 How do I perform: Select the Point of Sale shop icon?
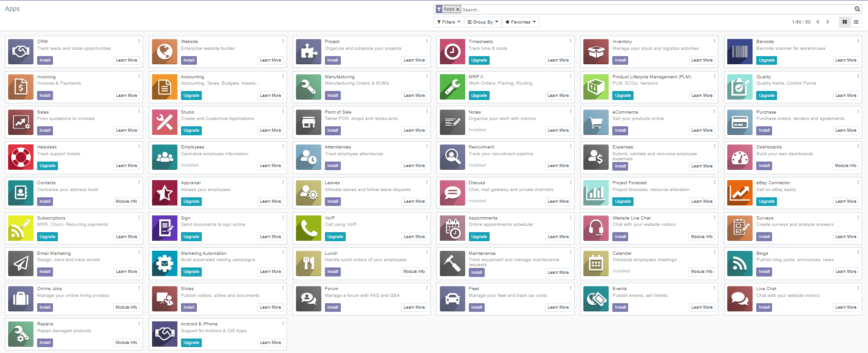click(309, 122)
